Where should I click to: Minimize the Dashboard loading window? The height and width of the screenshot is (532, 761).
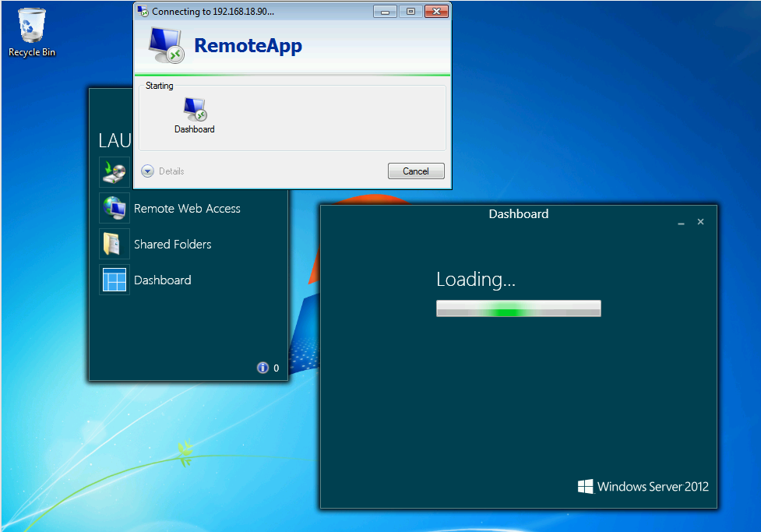click(681, 222)
